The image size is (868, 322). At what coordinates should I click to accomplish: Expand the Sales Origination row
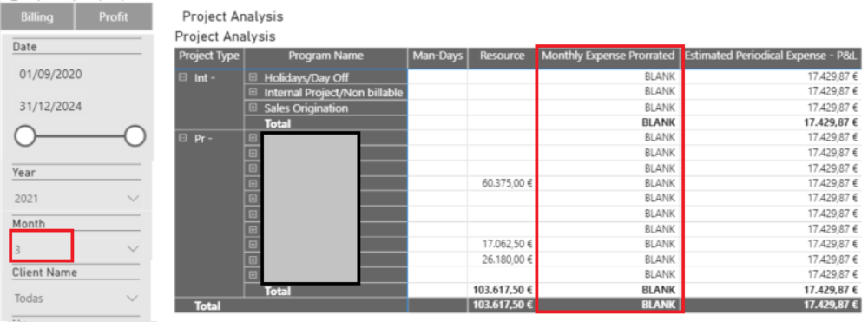click(253, 108)
